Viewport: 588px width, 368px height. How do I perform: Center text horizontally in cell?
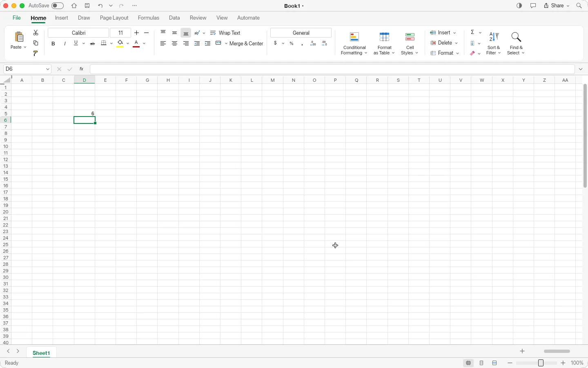point(174,43)
